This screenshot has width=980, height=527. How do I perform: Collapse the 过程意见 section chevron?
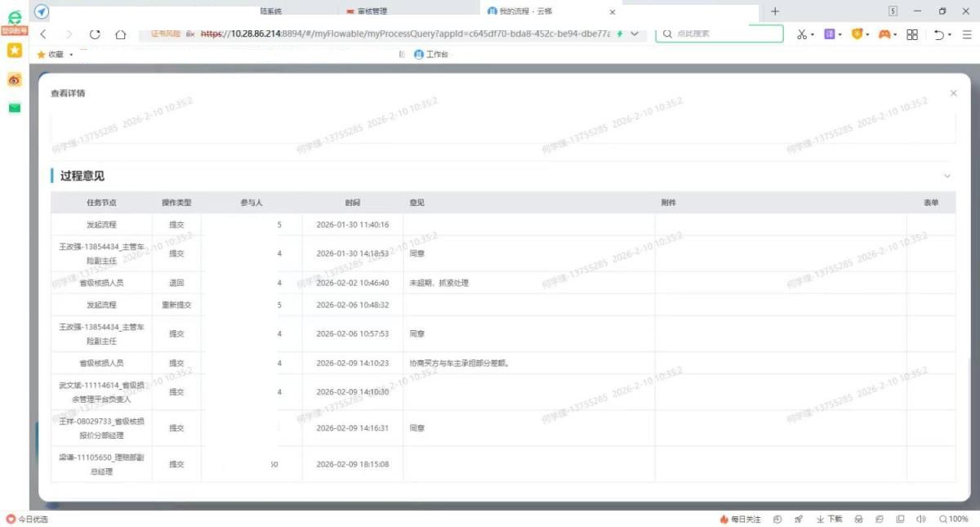(947, 176)
